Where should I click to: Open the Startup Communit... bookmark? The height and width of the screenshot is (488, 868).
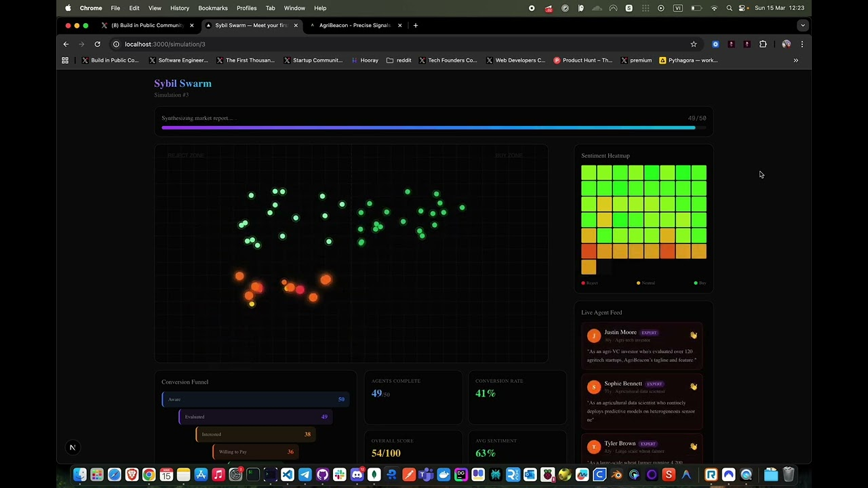point(313,60)
